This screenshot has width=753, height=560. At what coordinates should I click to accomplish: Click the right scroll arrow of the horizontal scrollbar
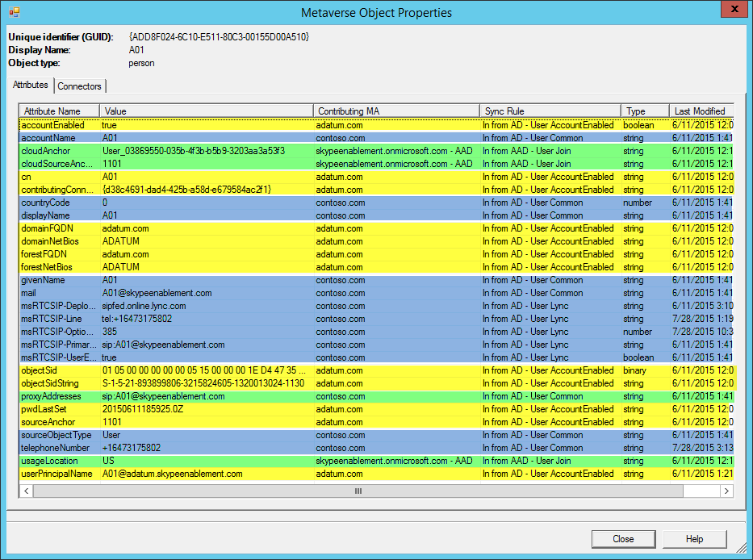tap(726, 491)
